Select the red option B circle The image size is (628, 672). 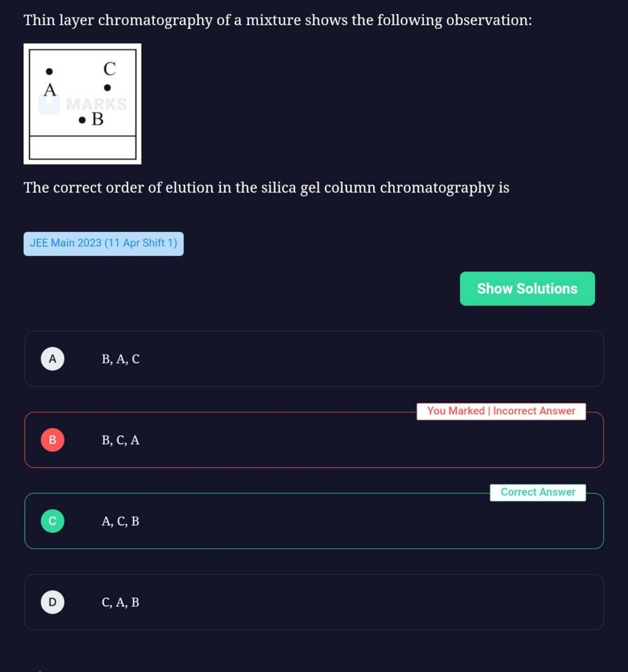click(x=52, y=439)
